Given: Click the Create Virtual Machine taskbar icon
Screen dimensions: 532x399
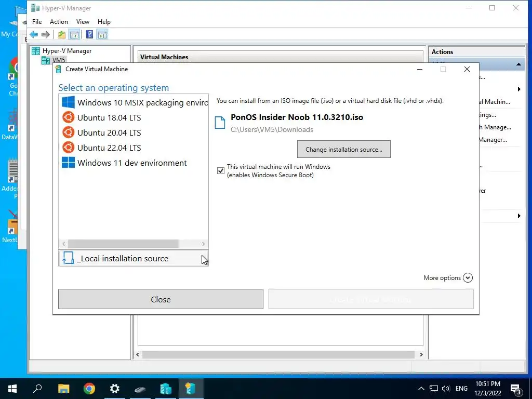Looking at the screenshot, I should tap(191, 389).
